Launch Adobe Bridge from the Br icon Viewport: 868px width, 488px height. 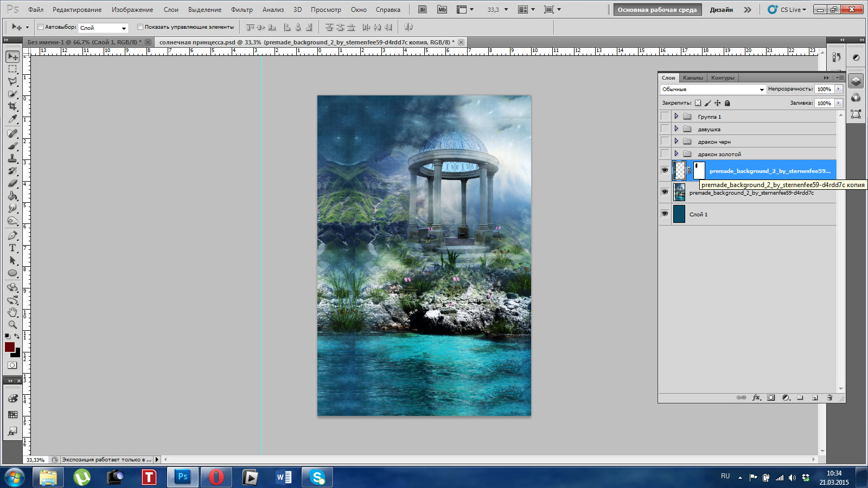coord(423,10)
